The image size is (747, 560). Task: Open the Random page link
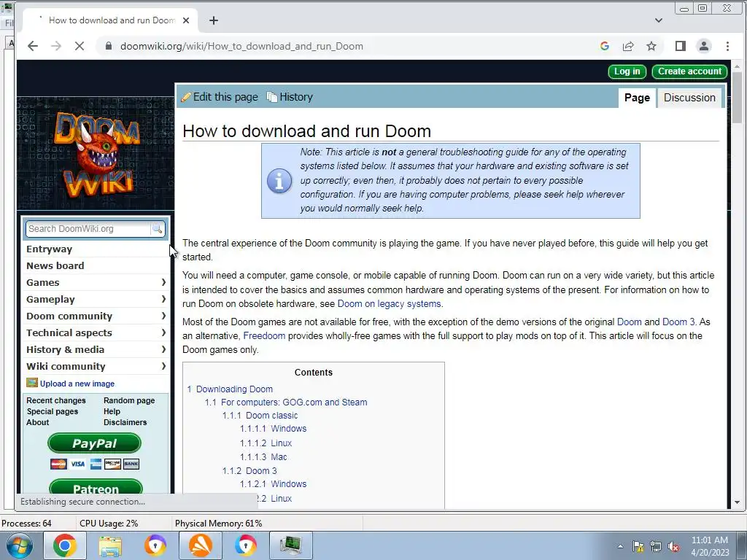pos(129,400)
